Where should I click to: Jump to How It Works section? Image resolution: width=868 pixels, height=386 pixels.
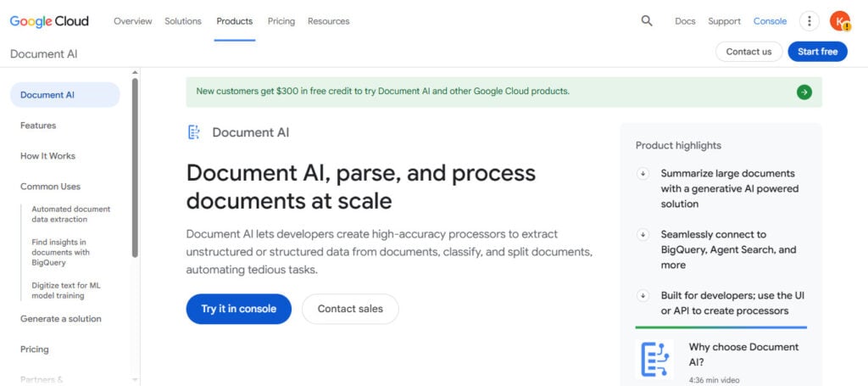tap(47, 156)
